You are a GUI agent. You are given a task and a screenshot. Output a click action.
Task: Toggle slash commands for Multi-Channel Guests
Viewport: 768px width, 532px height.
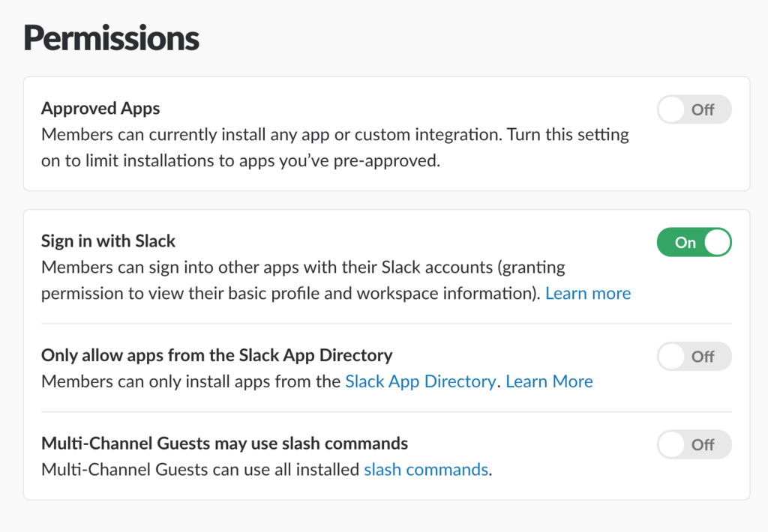(694, 444)
